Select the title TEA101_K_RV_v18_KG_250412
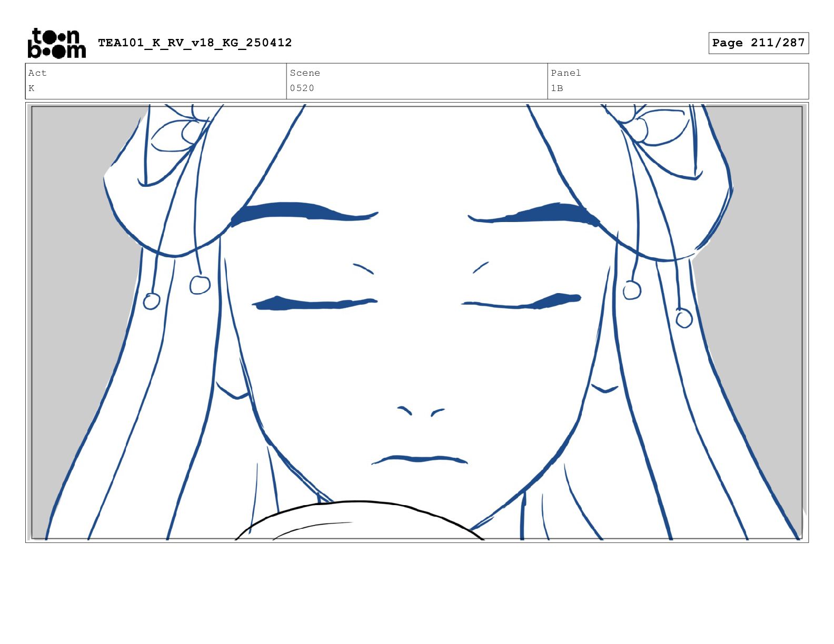 195,43
